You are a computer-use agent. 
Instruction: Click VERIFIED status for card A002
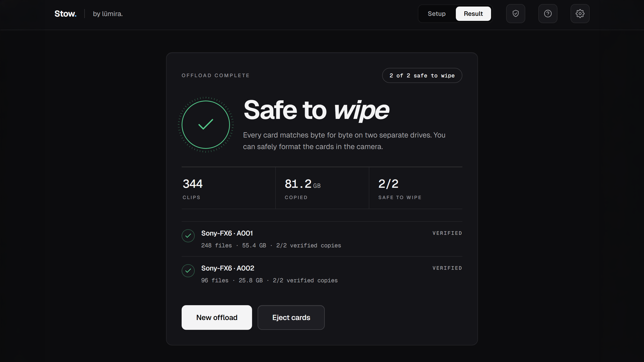(x=447, y=268)
